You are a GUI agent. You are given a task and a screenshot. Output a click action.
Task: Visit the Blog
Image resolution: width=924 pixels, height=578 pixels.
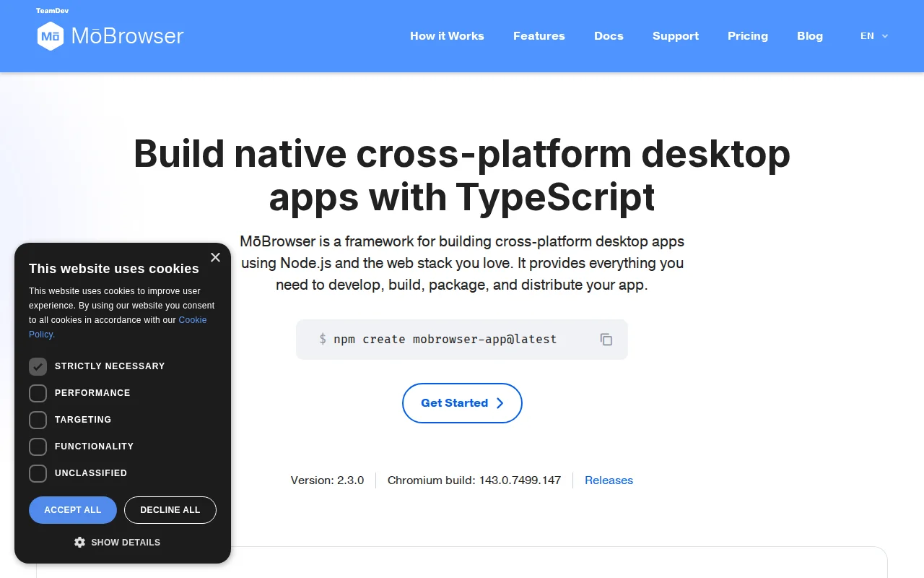810,36
